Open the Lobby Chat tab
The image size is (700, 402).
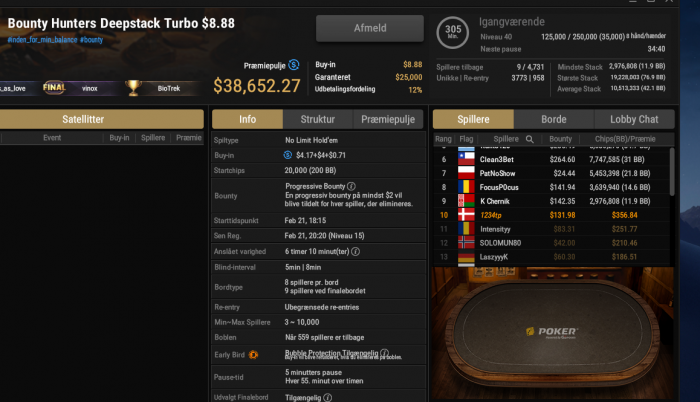point(634,119)
